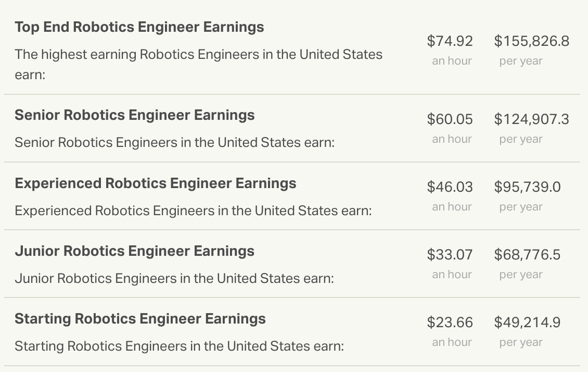Image resolution: width=588 pixels, height=372 pixels.
Task: Click the highest earning Robotics Engineers description
Action: [198, 55]
